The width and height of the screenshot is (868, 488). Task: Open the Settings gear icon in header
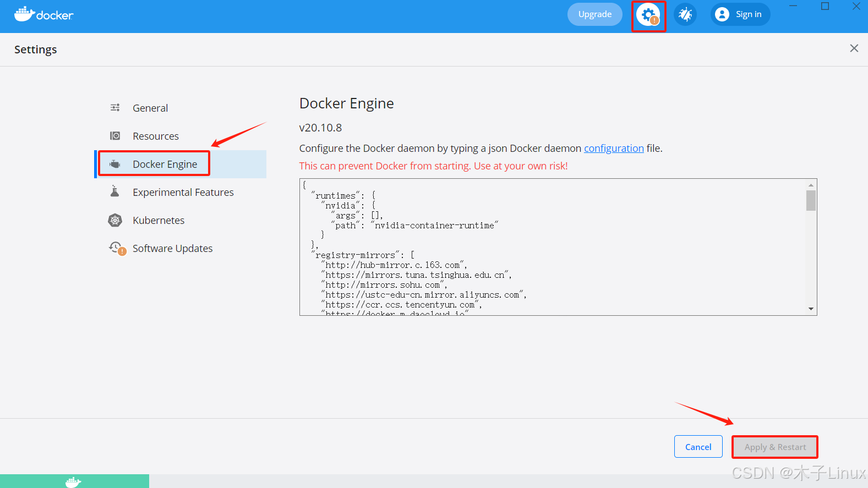(x=648, y=15)
